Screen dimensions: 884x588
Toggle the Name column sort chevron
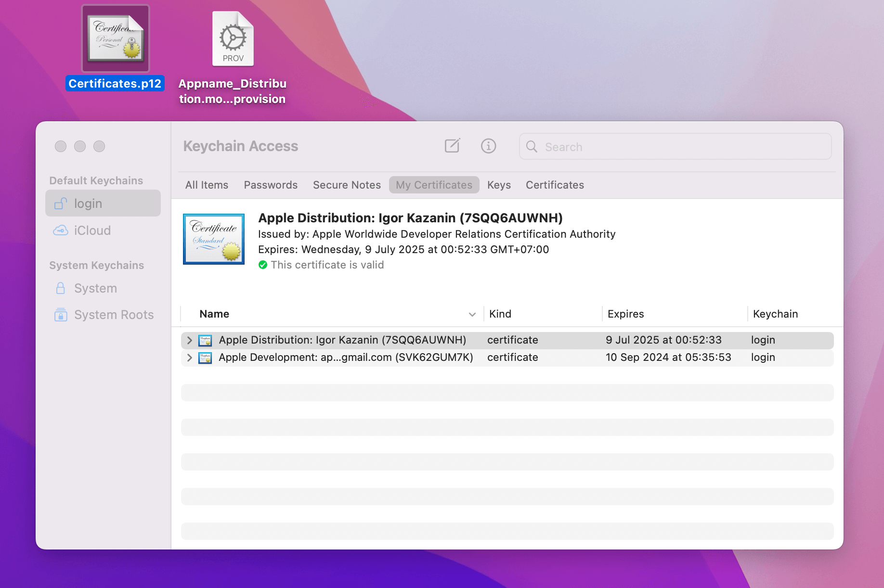(472, 314)
